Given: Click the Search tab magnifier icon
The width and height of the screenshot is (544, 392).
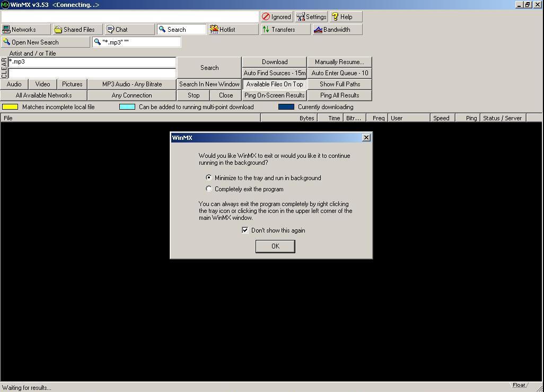Looking at the screenshot, I should click(x=162, y=30).
